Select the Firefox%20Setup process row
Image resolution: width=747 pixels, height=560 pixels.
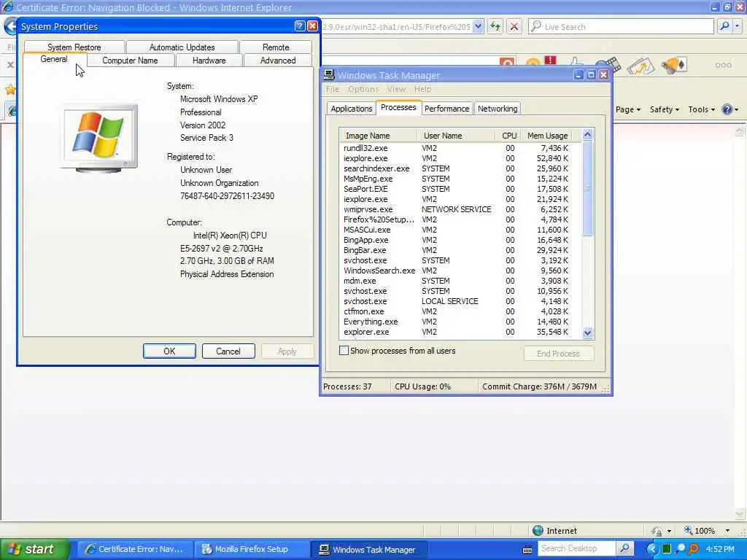460,219
